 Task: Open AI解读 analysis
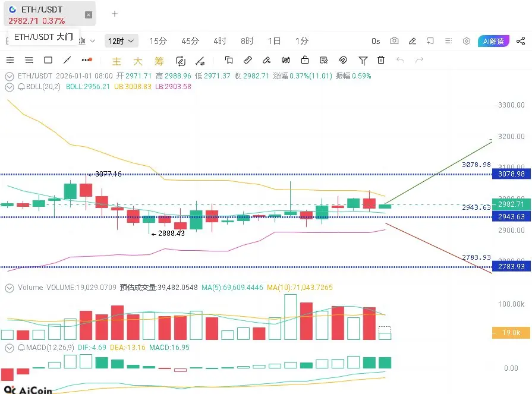click(493, 41)
